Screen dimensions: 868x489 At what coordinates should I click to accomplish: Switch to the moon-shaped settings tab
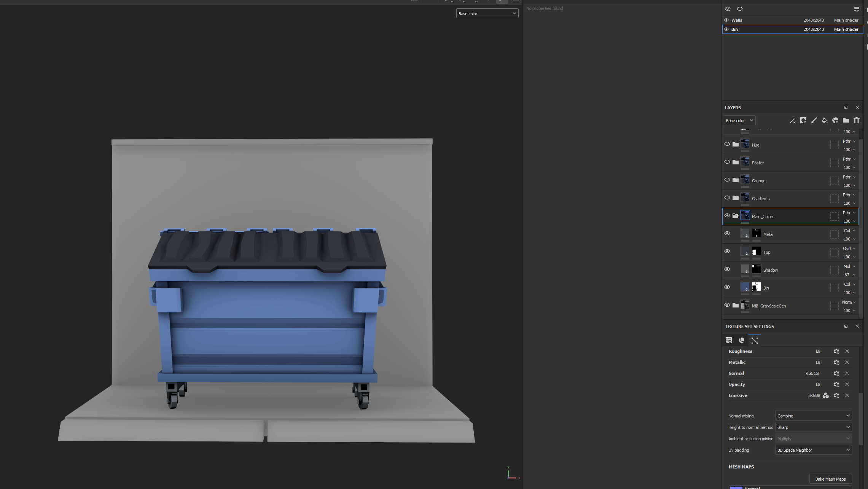741,341
